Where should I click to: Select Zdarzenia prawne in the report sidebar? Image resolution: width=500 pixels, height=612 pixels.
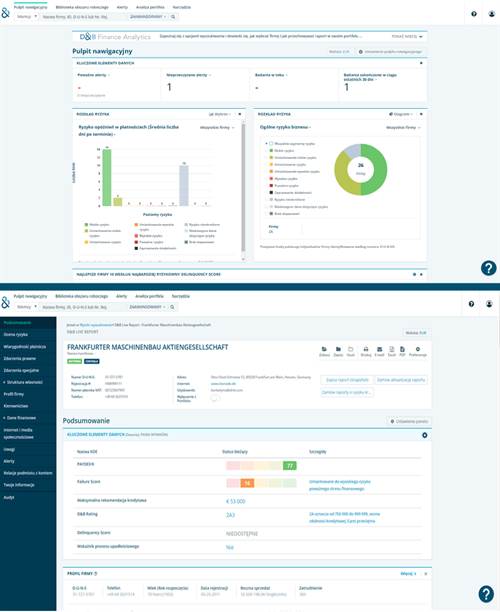(20, 359)
